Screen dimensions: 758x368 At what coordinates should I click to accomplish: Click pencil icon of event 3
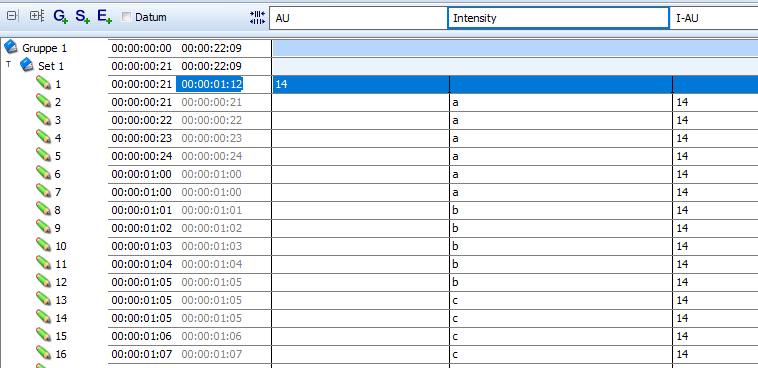click(x=44, y=119)
